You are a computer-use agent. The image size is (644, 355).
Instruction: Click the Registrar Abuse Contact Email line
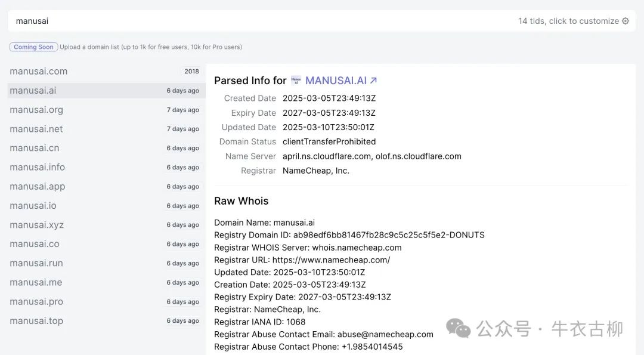pos(324,335)
